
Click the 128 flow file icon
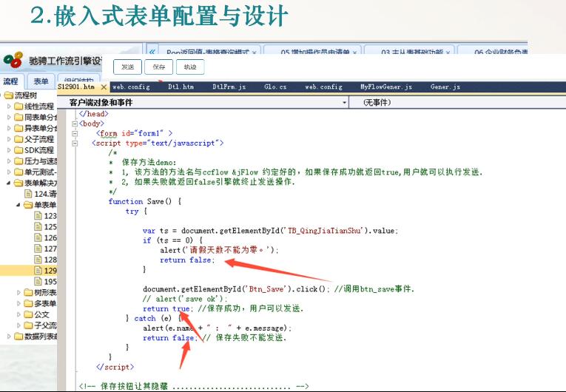tap(38, 260)
